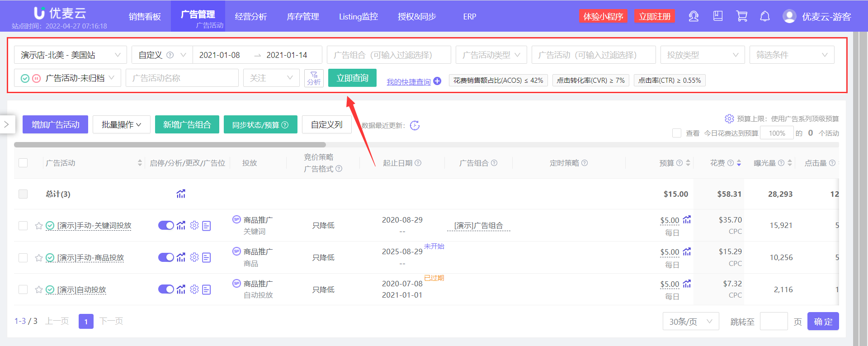The image size is (868, 346).
Task: Open budget limit settings gear icon
Action: (x=729, y=118)
